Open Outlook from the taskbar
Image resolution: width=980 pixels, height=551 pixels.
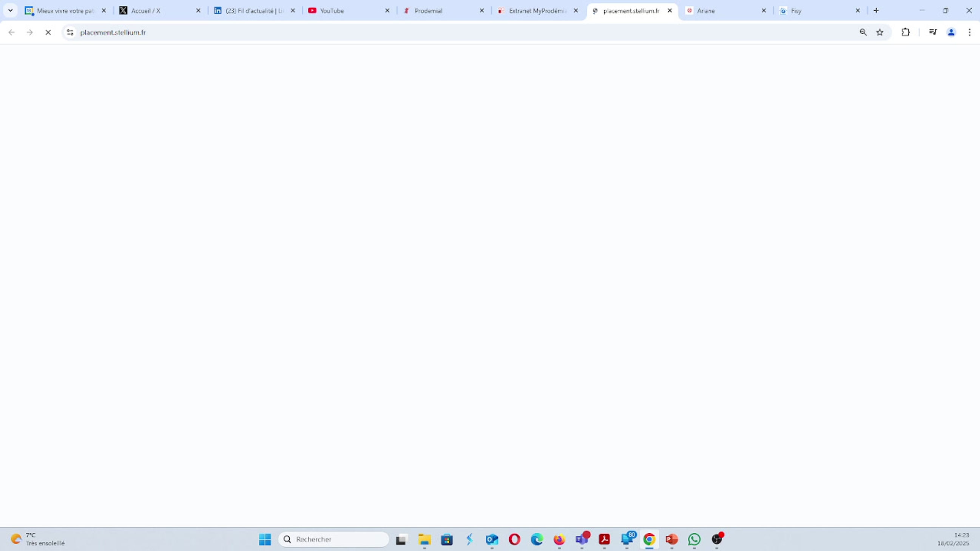(492, 539)
